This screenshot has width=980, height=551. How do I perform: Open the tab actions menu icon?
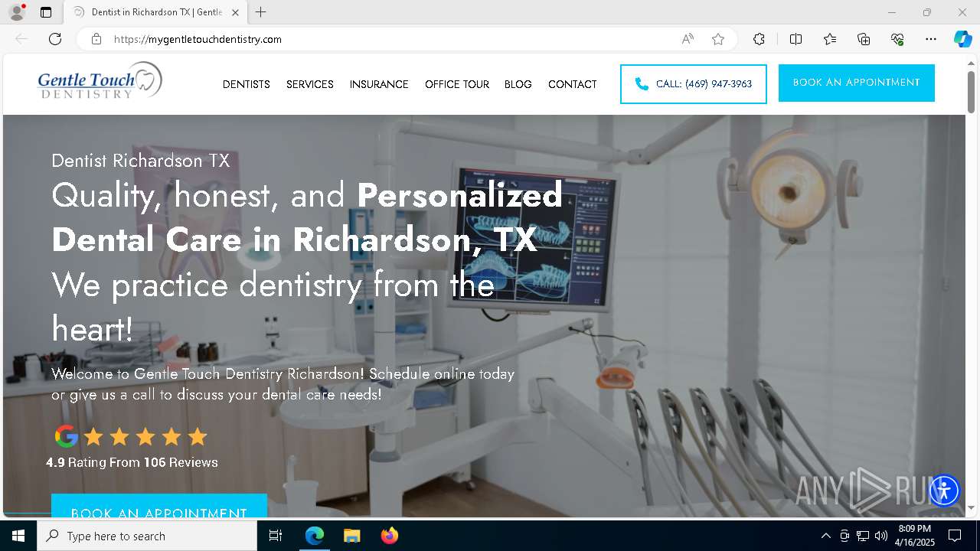(46, 12)
